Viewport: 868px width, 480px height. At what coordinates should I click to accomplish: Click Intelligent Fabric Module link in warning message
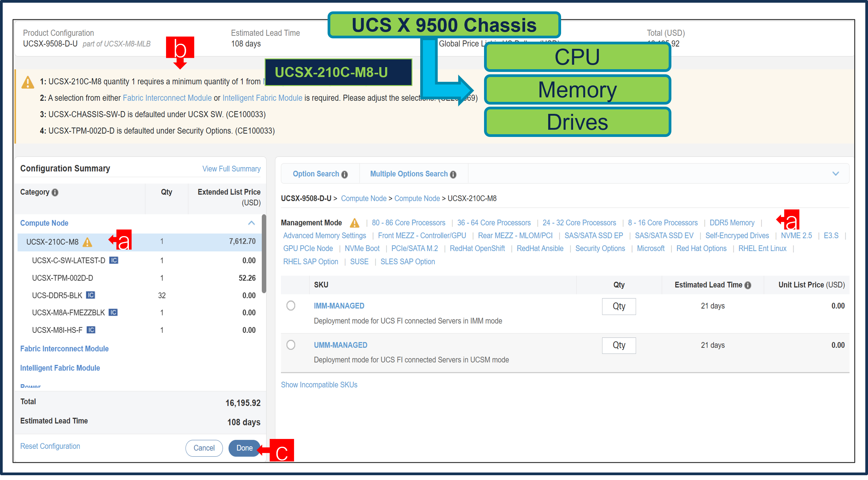(262, 98)
